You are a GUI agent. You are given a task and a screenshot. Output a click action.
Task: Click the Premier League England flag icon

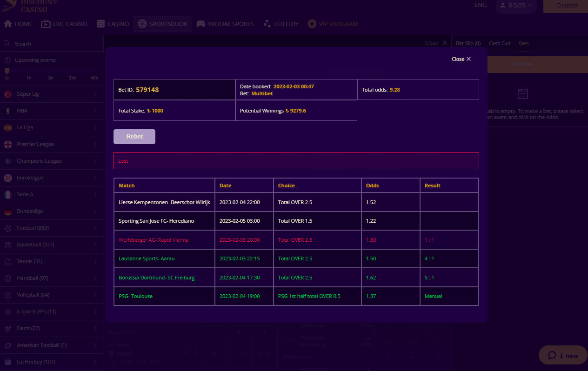point(8,144)
